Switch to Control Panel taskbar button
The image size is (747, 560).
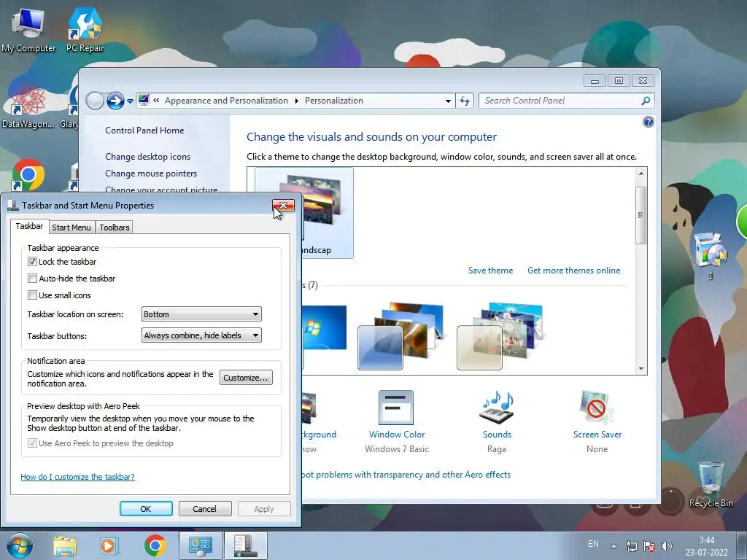click(x=201, y=545)
